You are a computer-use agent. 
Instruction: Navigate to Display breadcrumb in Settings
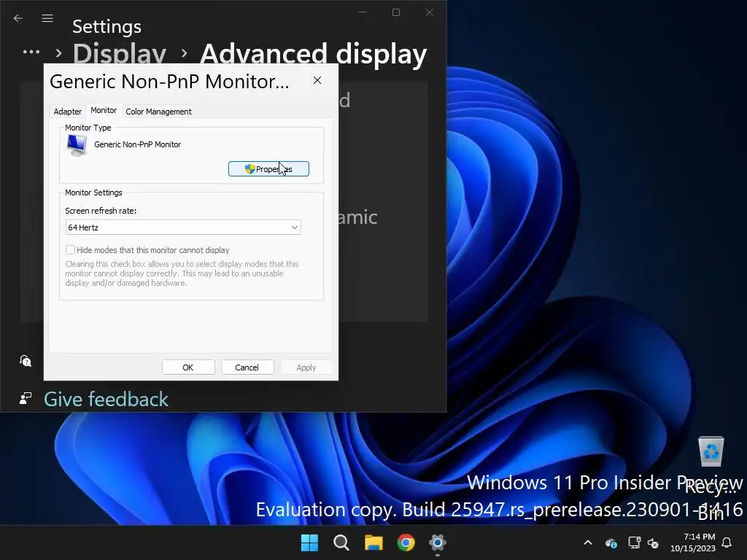(120, 52)
